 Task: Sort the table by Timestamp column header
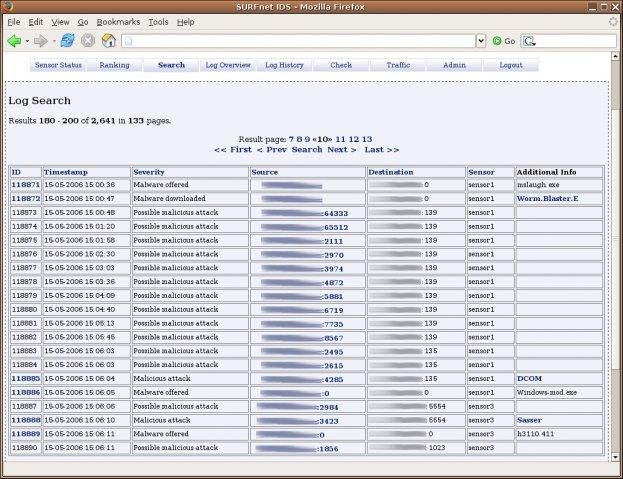65,172
